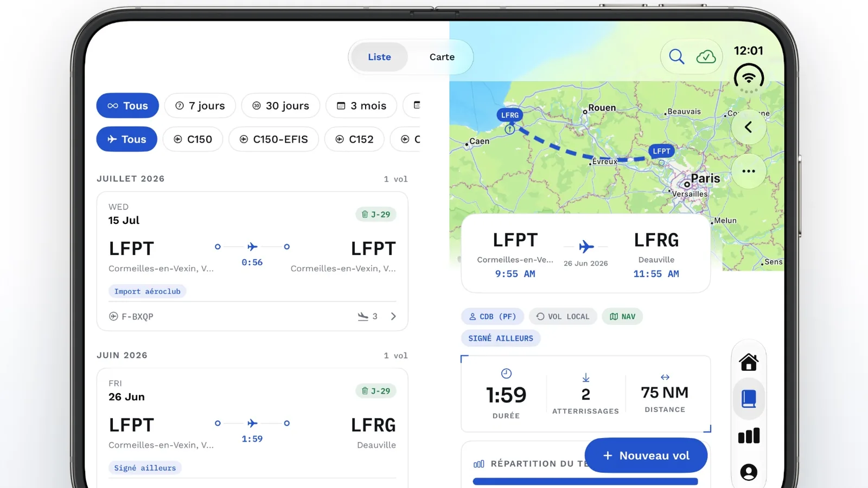Select the LFRG marker on the map
The image size is (868, 488).
[509, 115]
